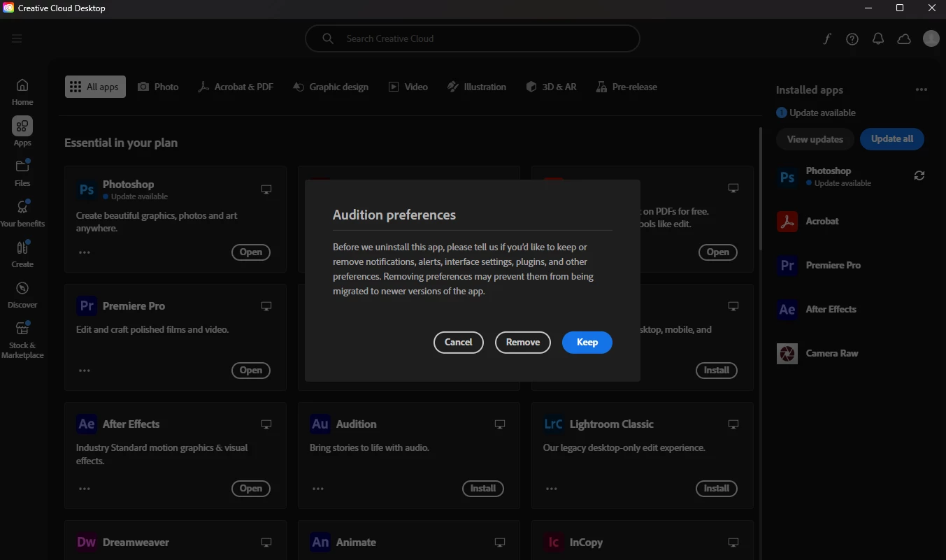Viewport: 946px width, 560px height.
Task: Click desktop icon on Premiere Pro card
Action: click(x=266, y=306)
